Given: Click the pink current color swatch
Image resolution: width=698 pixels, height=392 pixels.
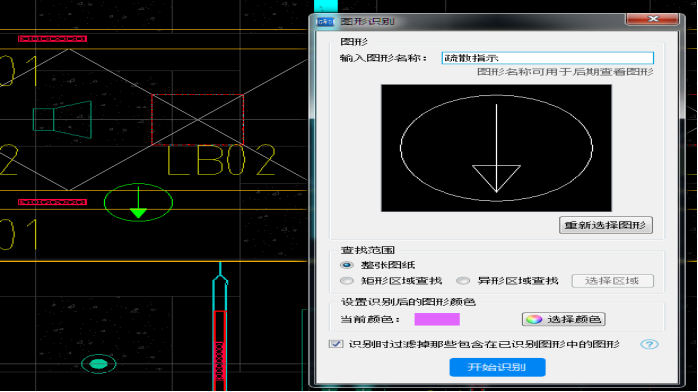Looking at the screenshot, I should [x=437, y=319].
